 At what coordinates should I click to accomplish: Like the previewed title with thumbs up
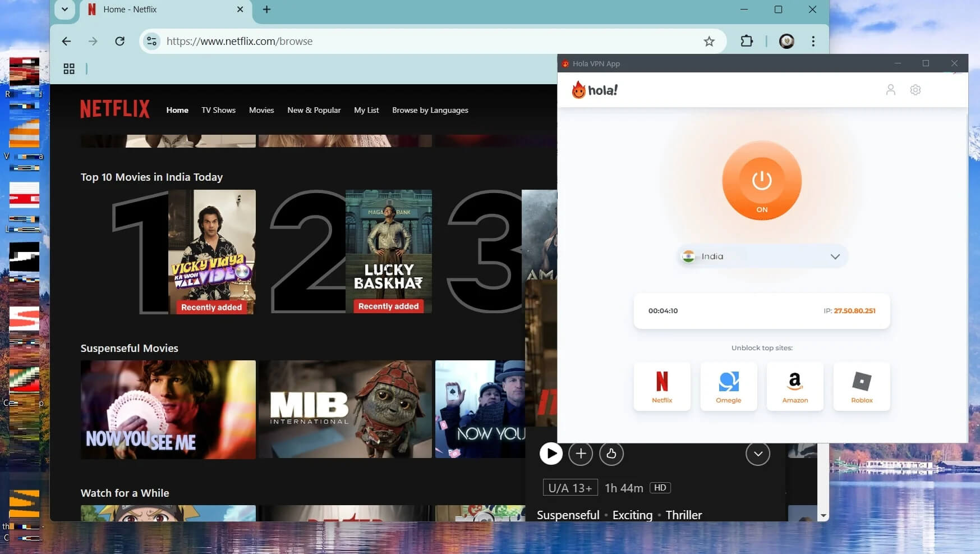pyautogui.click(x=611, y=454)
